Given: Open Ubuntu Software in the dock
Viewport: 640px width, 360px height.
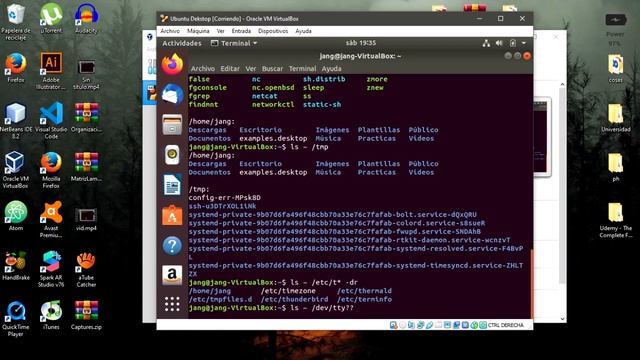Looking at the screenshot, I should point(172,215).
